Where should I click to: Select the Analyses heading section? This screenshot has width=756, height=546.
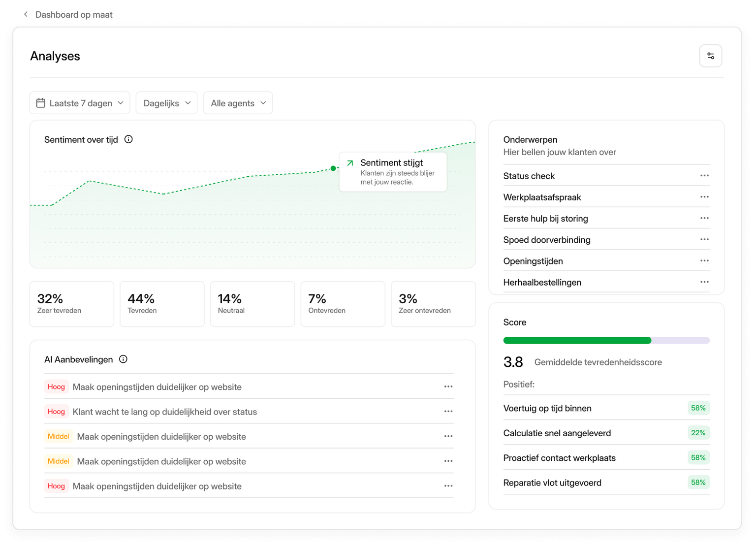click(x=55, y=56)
